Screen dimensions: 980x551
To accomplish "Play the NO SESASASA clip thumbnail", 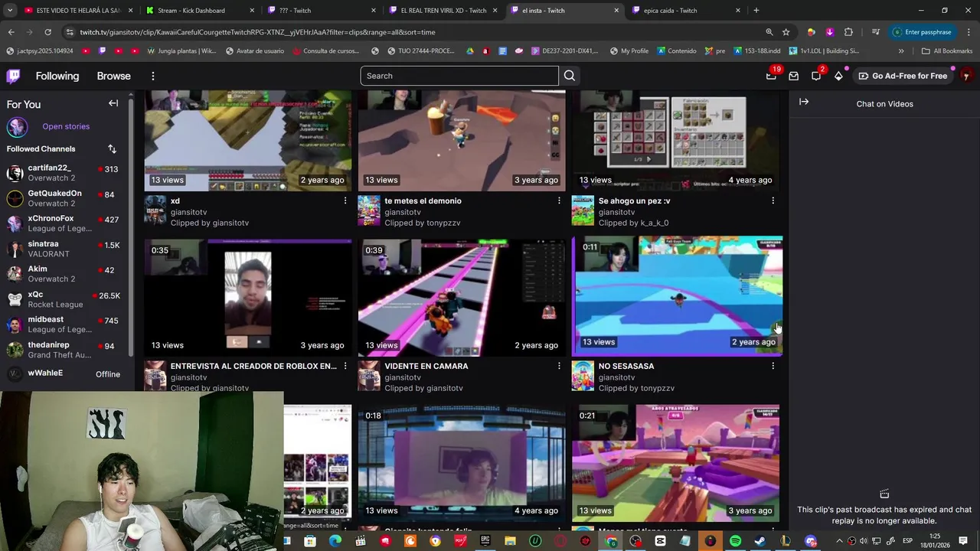I will point(678,295).
